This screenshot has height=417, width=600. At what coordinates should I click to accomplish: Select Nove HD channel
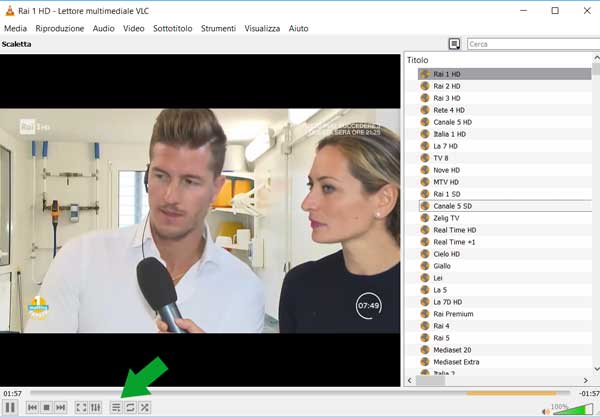pos(504,170)
